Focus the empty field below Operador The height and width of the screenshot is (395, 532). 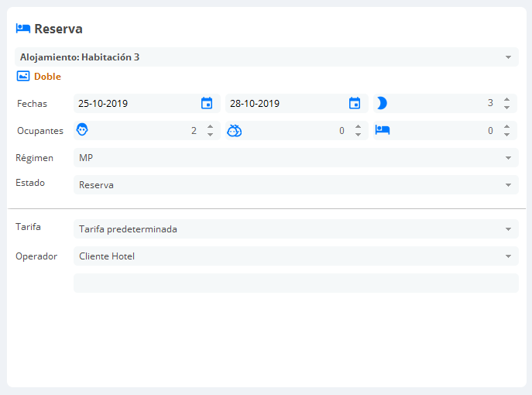tap(296, 283)
